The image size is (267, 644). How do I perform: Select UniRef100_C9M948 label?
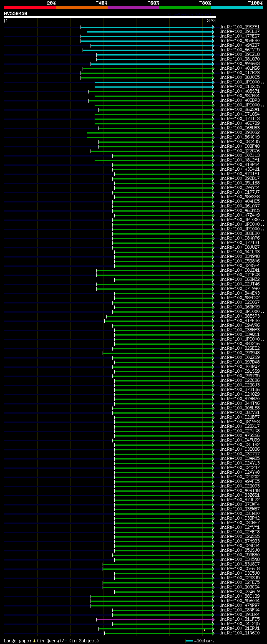[239, 353]
